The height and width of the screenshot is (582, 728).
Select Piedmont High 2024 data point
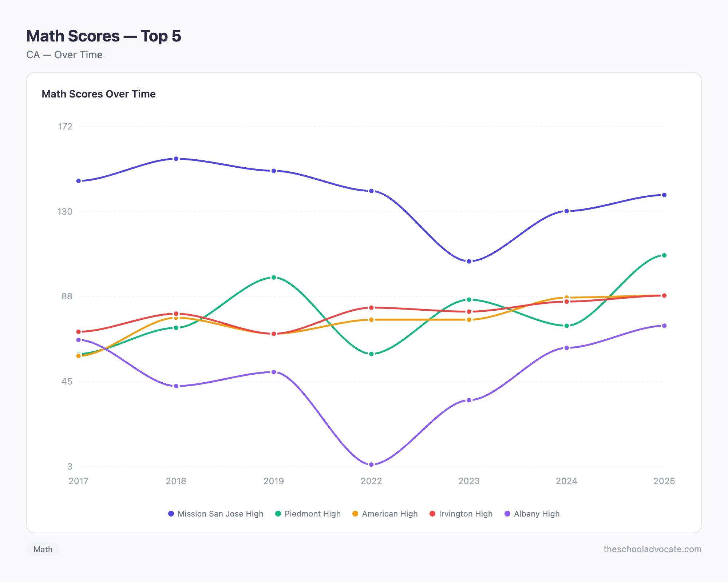tap(567, 326)
